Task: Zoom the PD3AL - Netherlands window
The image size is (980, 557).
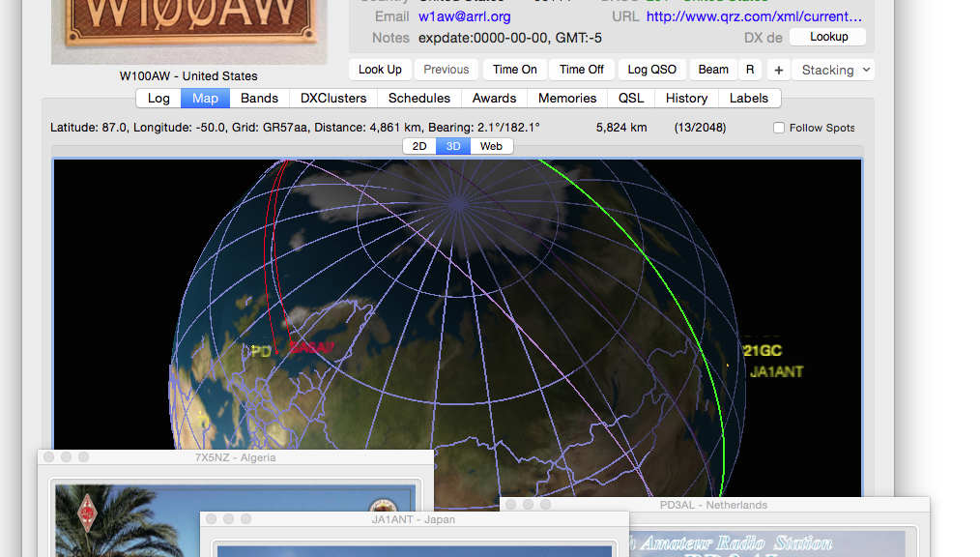Action: (x=546, y=505)
